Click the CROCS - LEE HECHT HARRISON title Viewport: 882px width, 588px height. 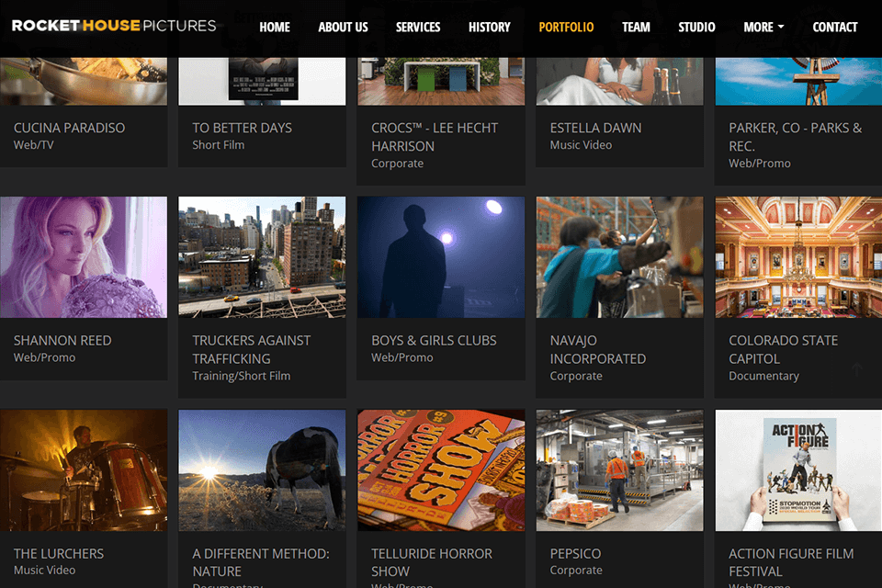tap(435, 137)
